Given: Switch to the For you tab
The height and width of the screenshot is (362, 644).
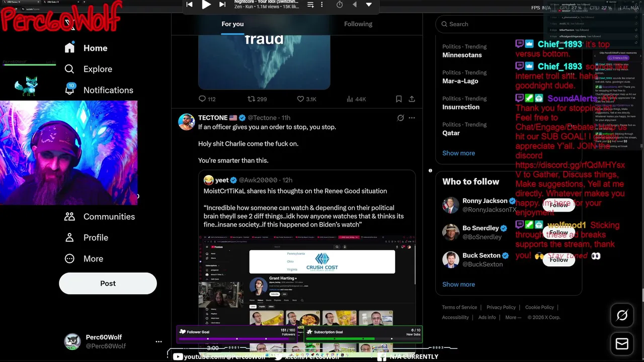Looking at the screenshot, I should pos(232,24).
